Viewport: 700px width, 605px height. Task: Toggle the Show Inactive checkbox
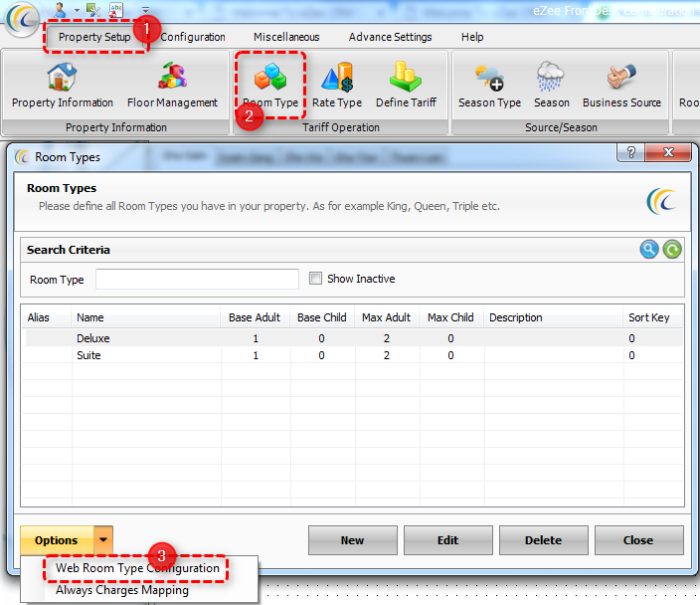point(315,279)
